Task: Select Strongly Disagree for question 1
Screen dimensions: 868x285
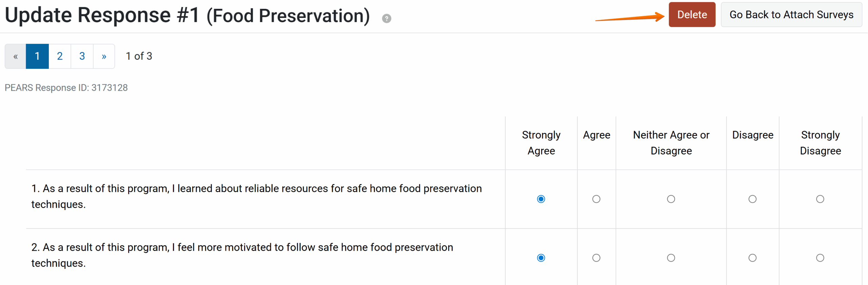Action: tap(820, 199)
